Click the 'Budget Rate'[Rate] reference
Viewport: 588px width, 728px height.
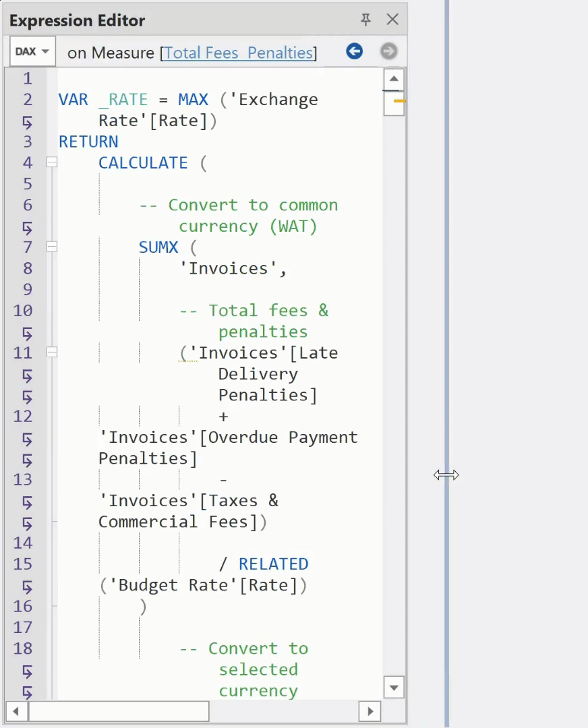(204, 586)
